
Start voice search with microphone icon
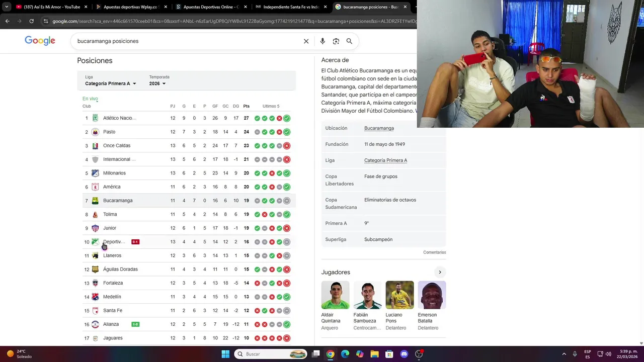point(323,41)
